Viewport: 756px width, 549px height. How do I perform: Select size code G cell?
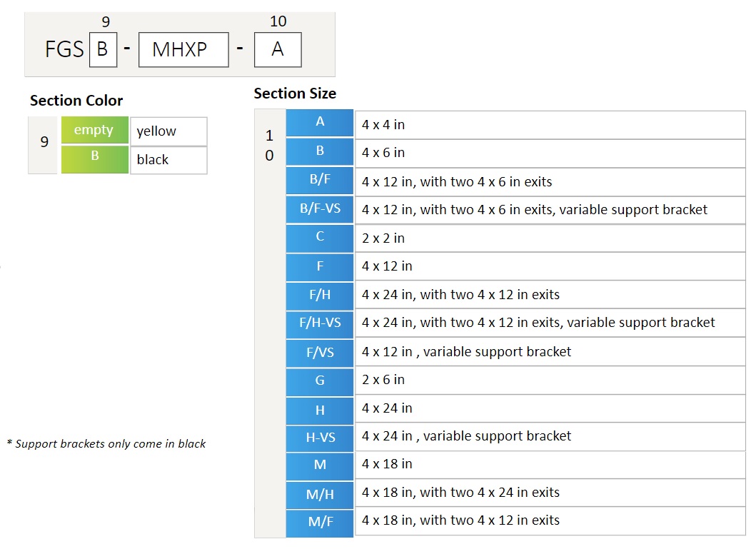pyautogui.click(x=320, y=382)
